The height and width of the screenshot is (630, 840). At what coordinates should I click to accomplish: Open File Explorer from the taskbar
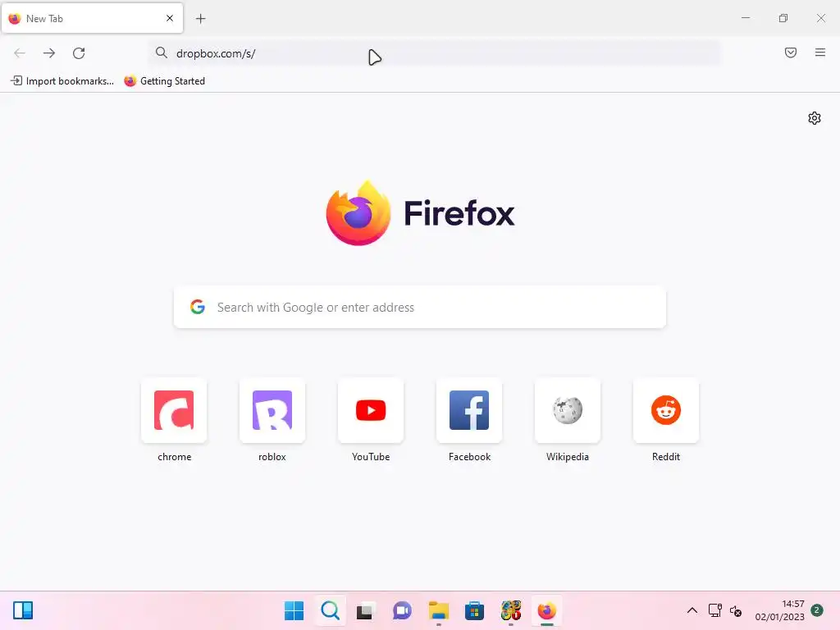click(x=438, y=610)
